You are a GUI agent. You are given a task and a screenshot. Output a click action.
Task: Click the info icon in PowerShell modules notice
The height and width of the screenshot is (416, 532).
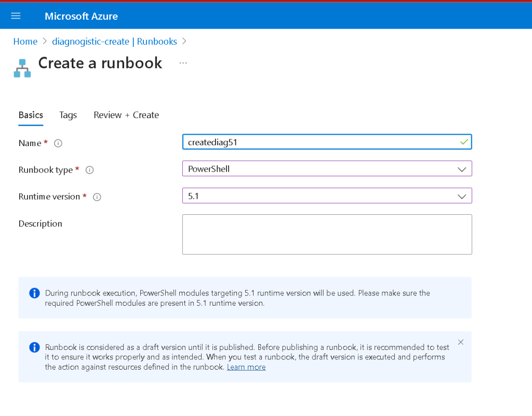point(34,293)
